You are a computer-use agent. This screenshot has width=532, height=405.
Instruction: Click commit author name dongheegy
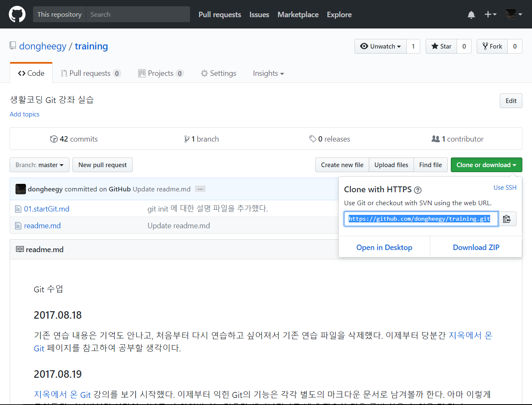tap(45, 189)
